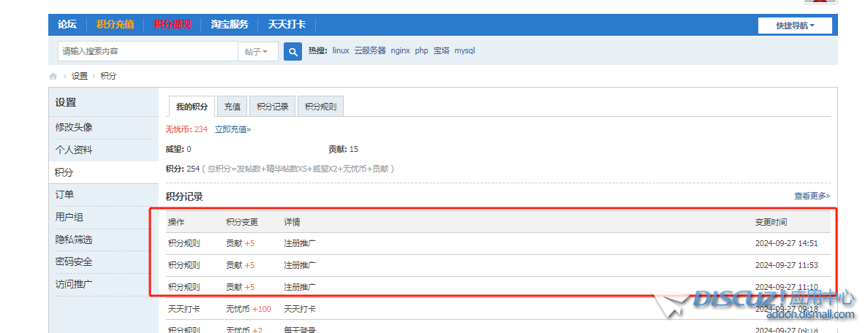Open 密码安全 in settings sidebar
The width and height of the screenshot is (868, 333).
[x=74, y=261]
